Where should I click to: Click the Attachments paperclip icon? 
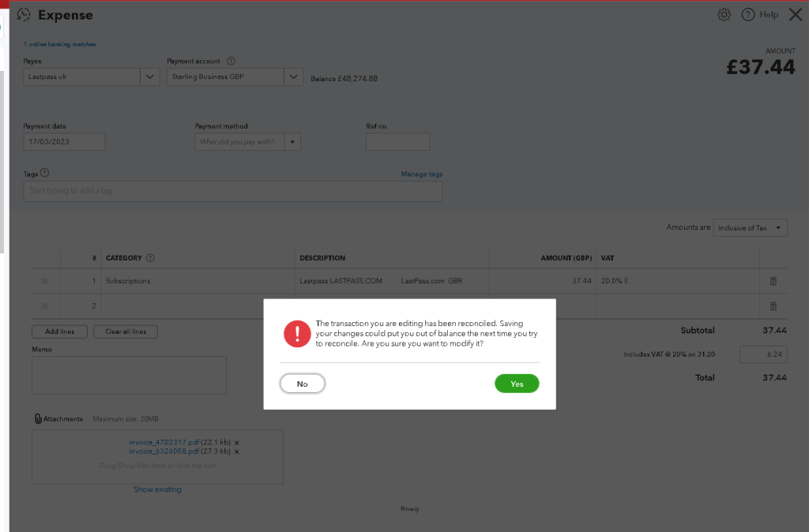(x=38, y=418)
